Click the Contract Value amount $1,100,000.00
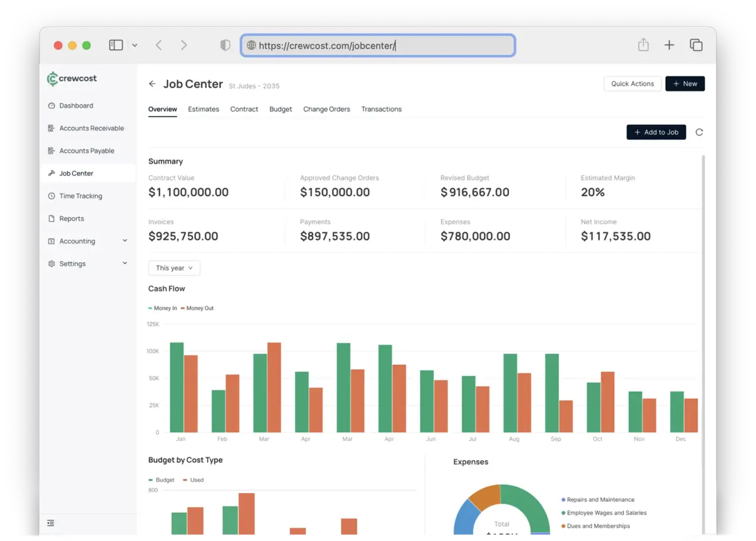 (188, 192)
